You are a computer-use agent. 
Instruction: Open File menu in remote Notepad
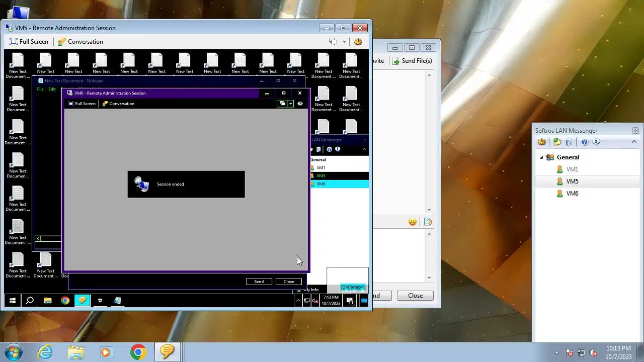pos(40,89)
